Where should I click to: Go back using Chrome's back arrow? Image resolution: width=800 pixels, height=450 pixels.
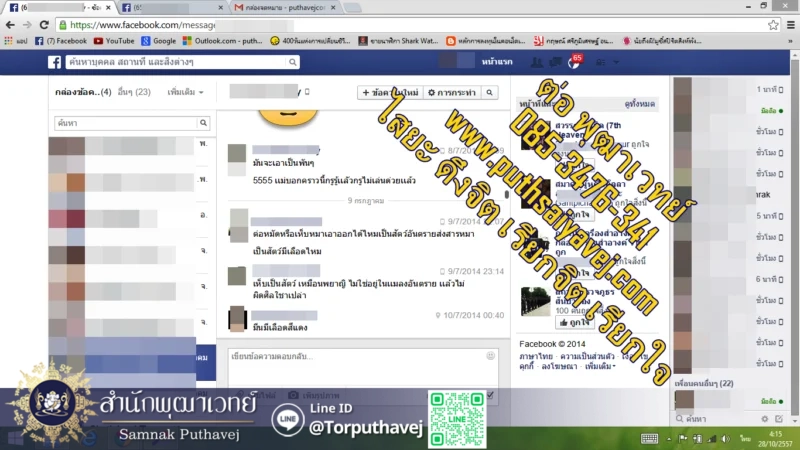pyautogui.click(x=10, y=24)
